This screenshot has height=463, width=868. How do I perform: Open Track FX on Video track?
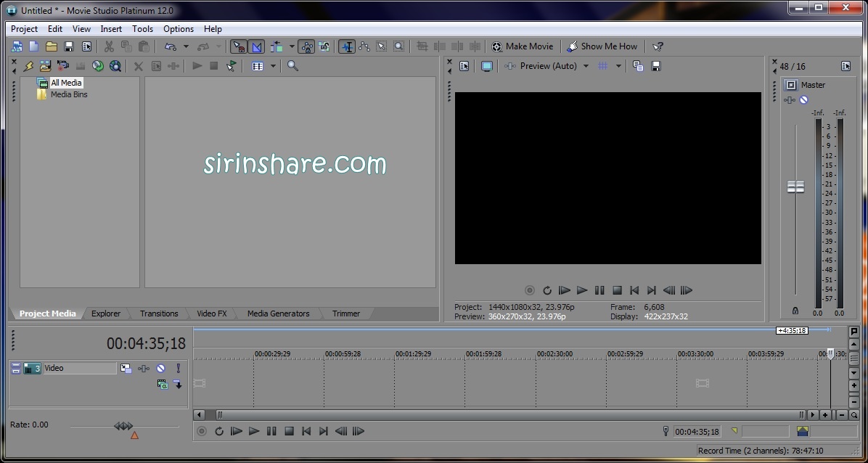(x=144, y=369)
